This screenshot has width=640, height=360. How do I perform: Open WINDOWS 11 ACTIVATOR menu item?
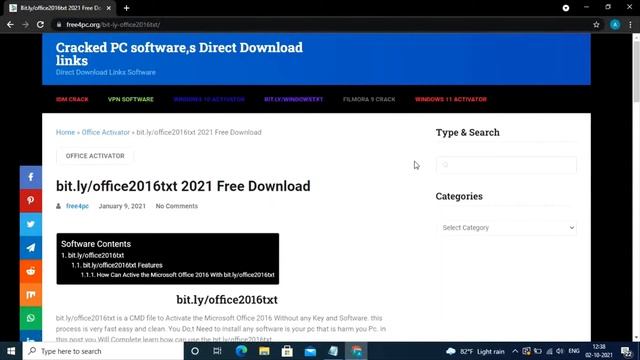[451, 99]
